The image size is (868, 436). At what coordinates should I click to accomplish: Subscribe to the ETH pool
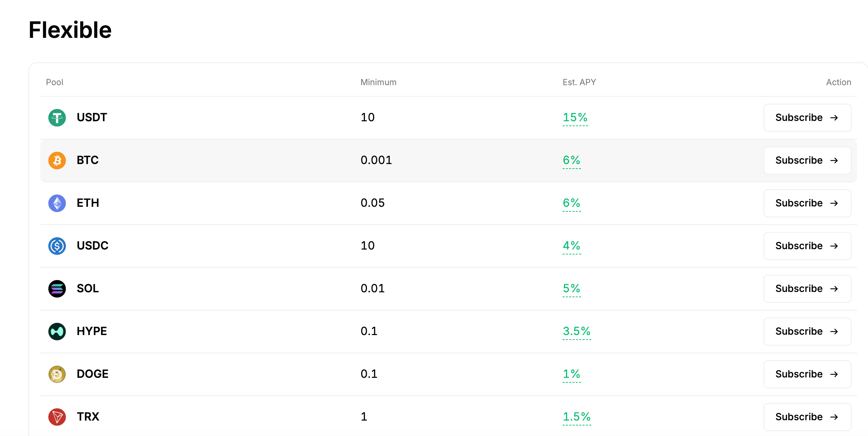click(807, 203)
